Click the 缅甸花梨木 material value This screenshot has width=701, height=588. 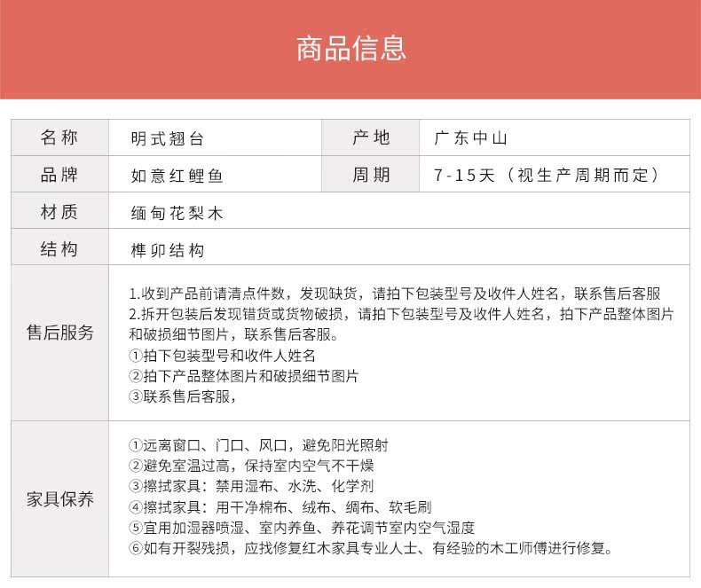pos(177,213)
